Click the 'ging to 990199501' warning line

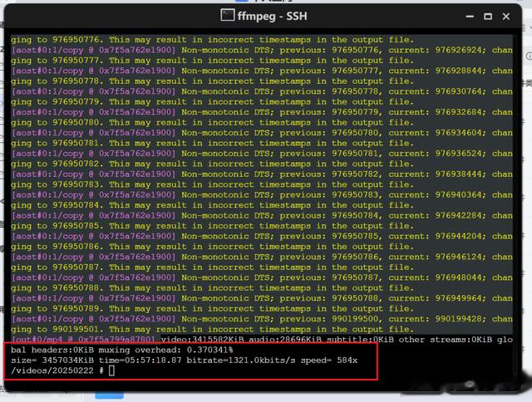pyautogui.click(x=213, y=329)
